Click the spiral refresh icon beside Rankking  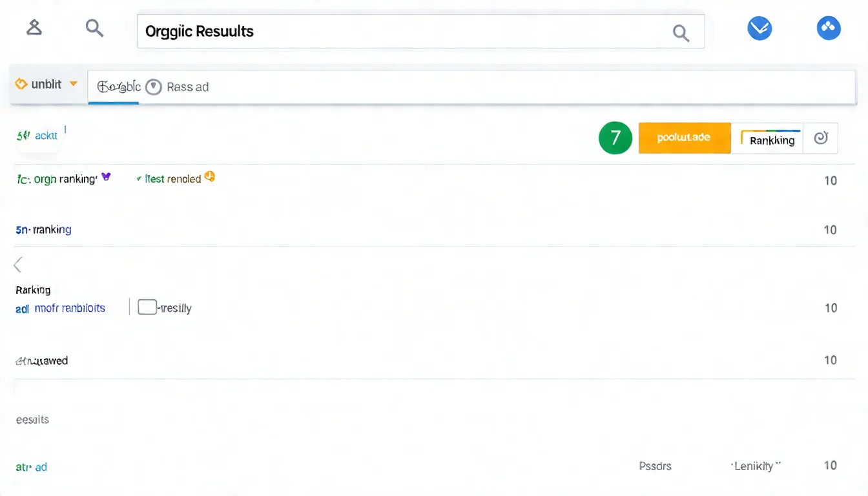pyautogui.click(x=821, y=138)
